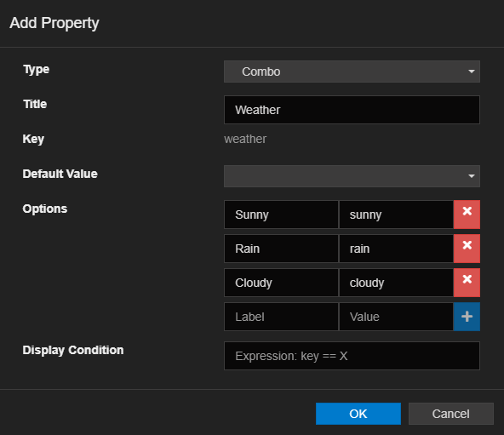This screenshot has width=504, height=435.
Task: Edit the Rain label field
Action: 281,249
